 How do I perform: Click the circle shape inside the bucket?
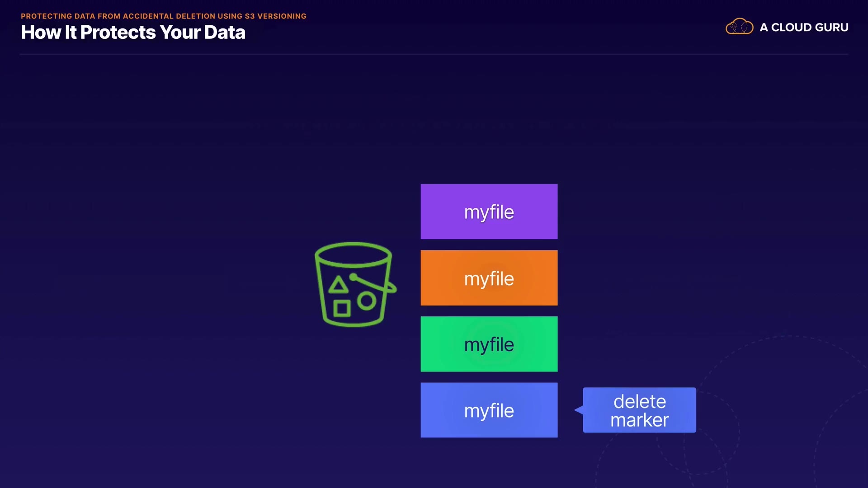coord(367,300)
